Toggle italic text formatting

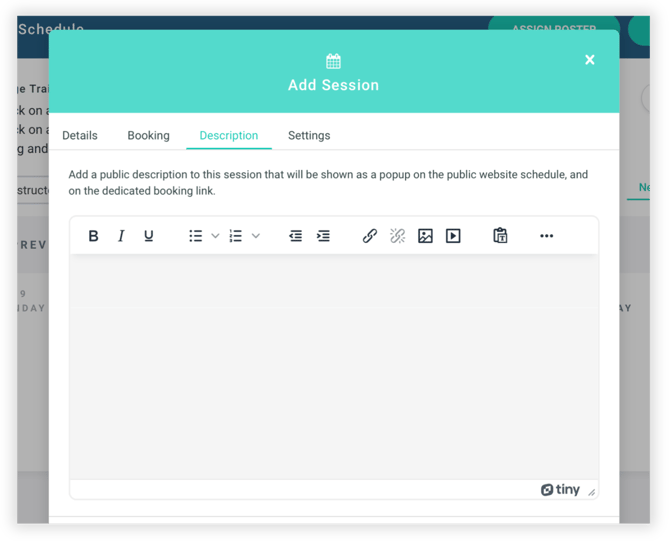(x=121, y=236)
